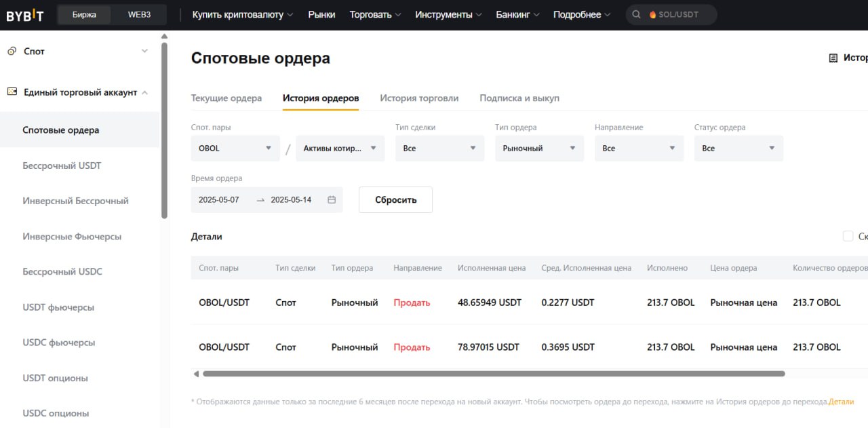Click the Unified trading account wallet icon
This screenshot has width=868, height=428.
tap(12, 92)
